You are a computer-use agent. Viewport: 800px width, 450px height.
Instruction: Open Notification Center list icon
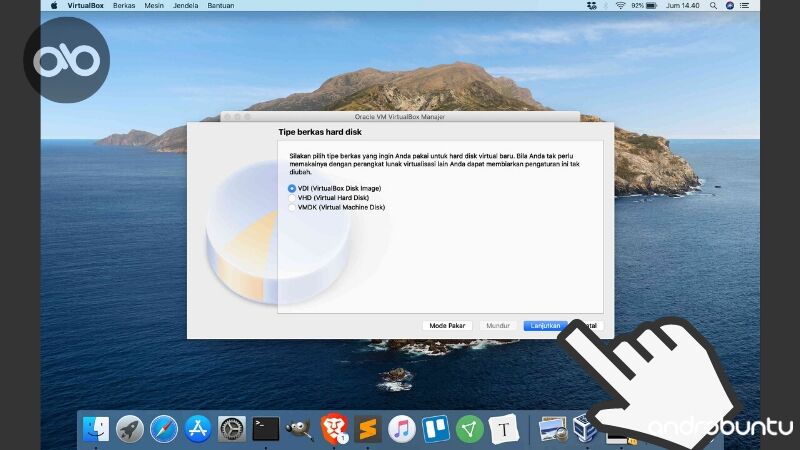click(745, 6)
